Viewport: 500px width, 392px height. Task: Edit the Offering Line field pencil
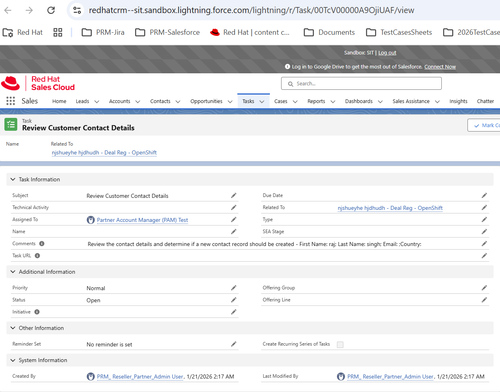tap(484, 300)
